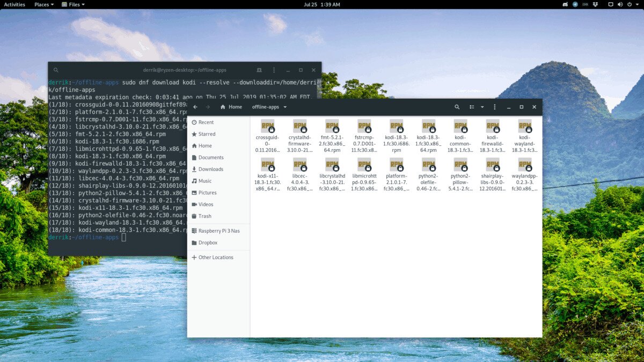
Task: Open view options dropdown arrow in Files
Action: pos(482,107)
